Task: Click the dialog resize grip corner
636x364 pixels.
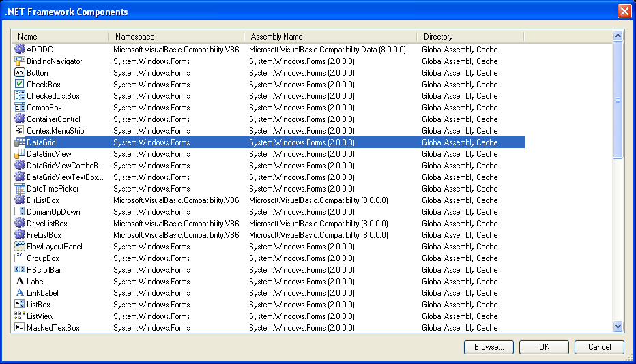Action: pos(629,357)
